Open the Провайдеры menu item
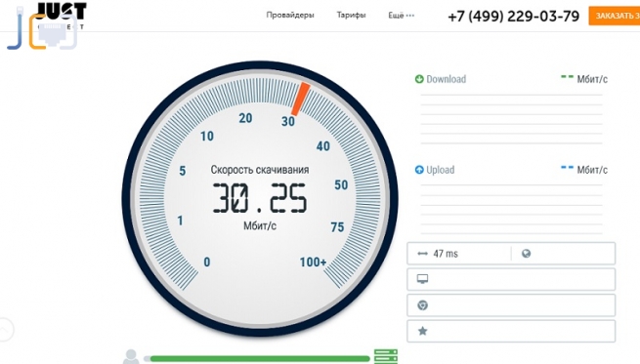Viewport: 640px width, 364px height. [290, 15]
